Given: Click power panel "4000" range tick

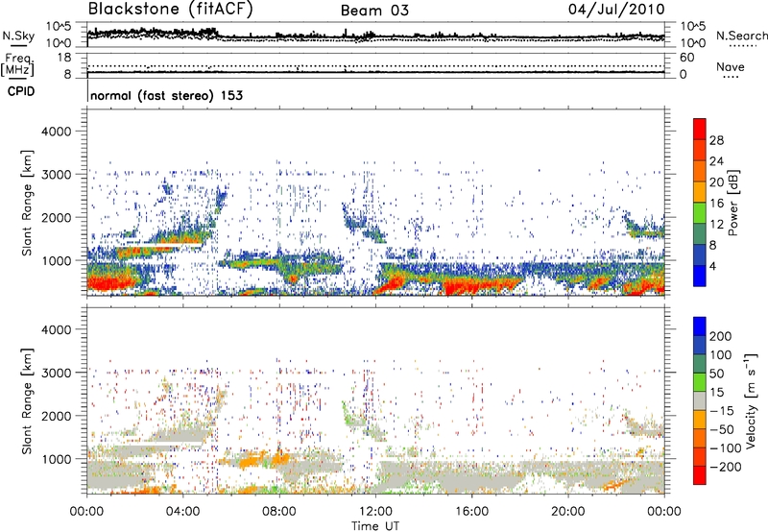Looking at the screenshot, I should 56,132.
